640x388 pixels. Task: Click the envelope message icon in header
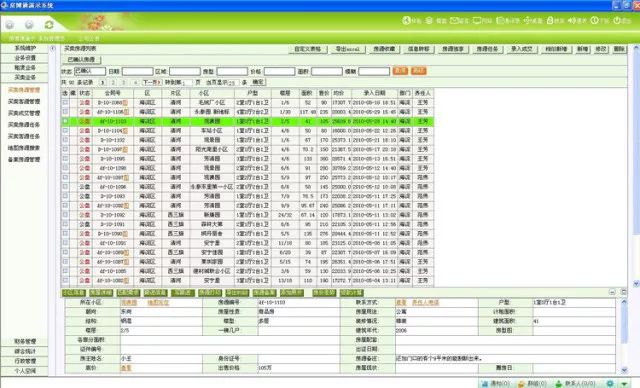(x=454, y=20)
